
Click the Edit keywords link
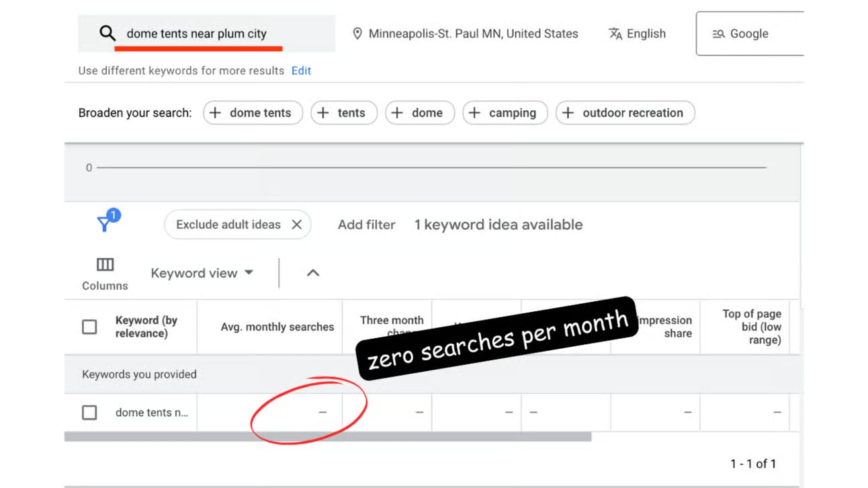301,71
